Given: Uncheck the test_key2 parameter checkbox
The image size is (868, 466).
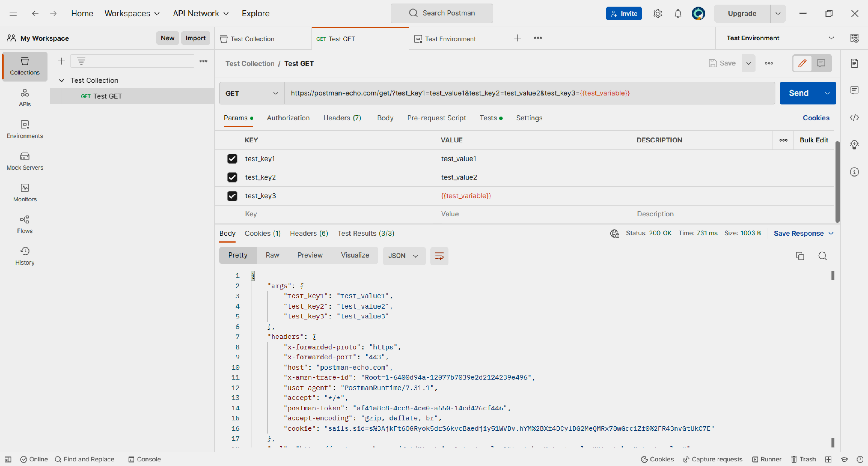Looking at the screenshot, I should click(x=232, y=177).
